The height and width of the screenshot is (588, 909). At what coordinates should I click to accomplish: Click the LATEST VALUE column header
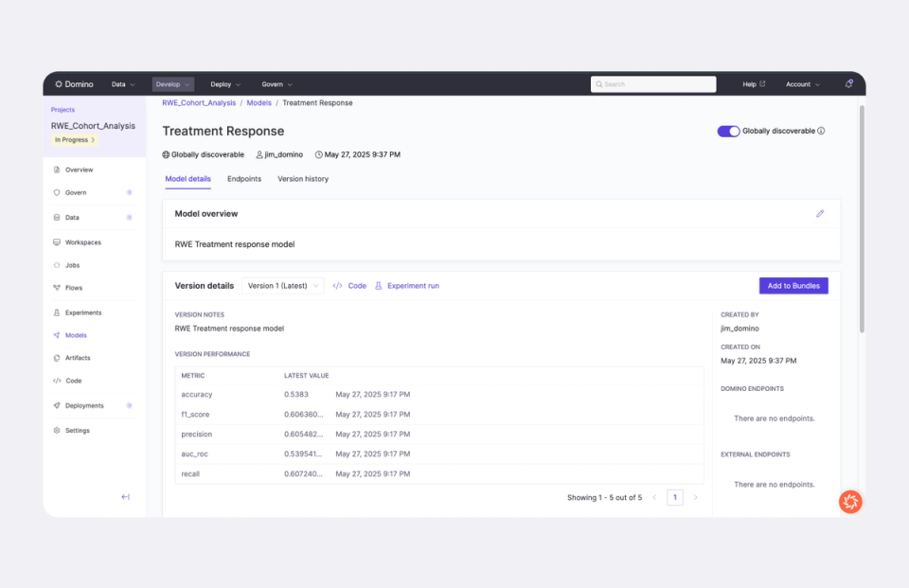(306, 376)
